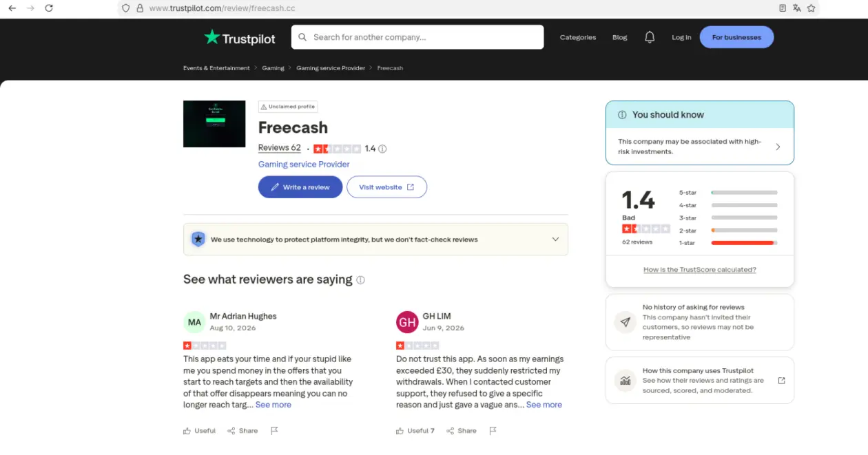
Task: Flag the GH LIM review
Action: click(x=493, y=431)
